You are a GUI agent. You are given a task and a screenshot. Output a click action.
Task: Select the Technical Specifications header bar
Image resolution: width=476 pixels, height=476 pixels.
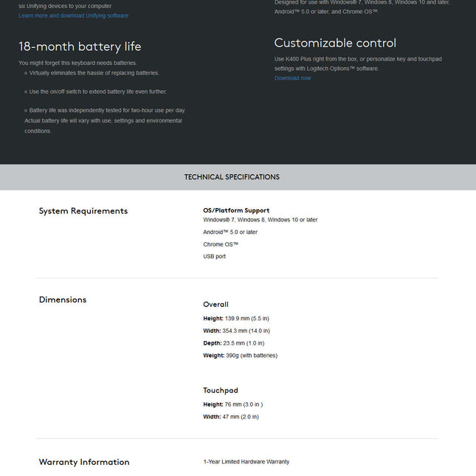click(238, 177)
